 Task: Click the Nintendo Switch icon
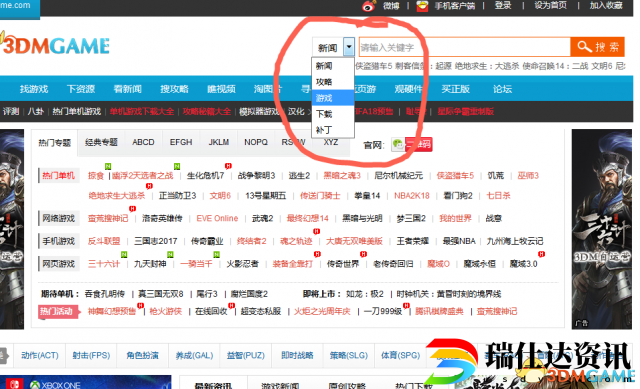point(13,384)
